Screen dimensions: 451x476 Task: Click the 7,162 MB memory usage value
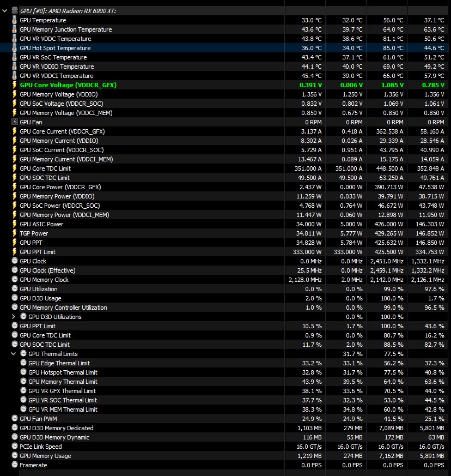pyautogui.click(x=391, y=456)
